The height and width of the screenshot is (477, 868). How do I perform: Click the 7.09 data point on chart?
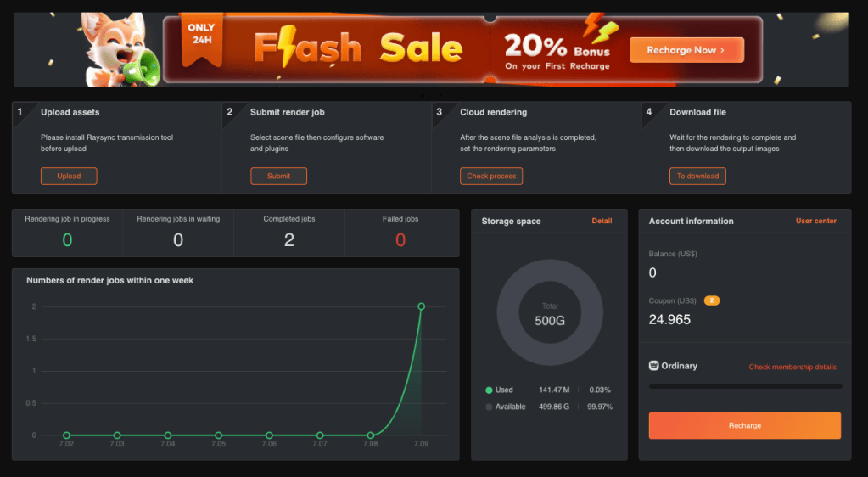click(x=421, y=306)
